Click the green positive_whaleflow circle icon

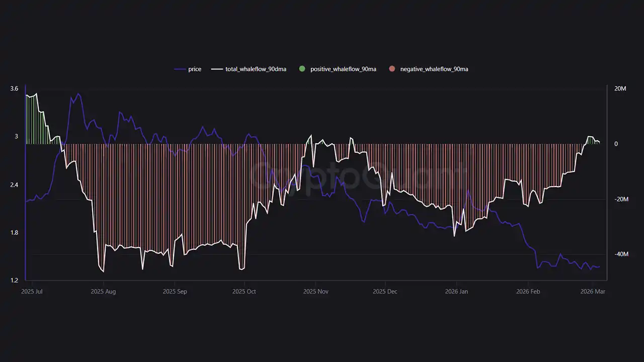(302, 69)
